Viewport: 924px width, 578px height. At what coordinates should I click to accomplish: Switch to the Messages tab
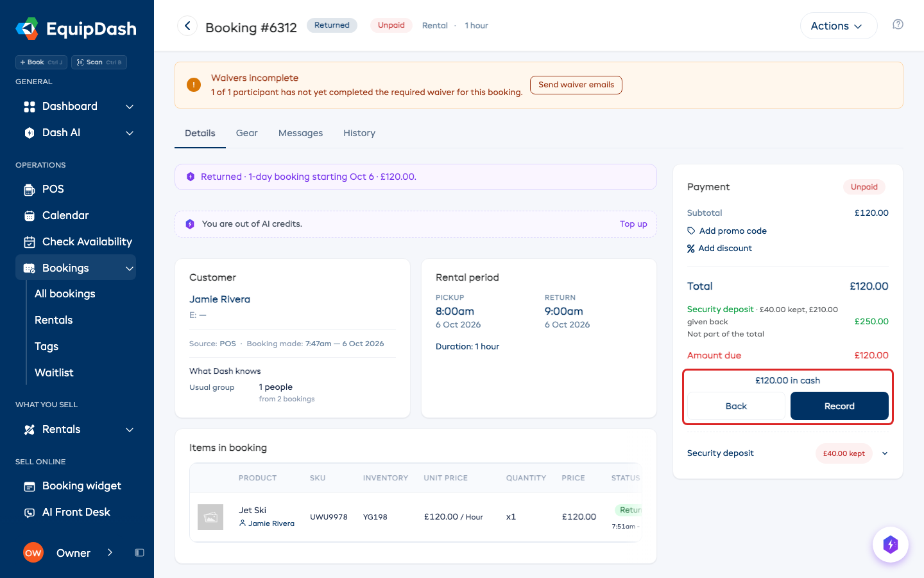(301, 133)
